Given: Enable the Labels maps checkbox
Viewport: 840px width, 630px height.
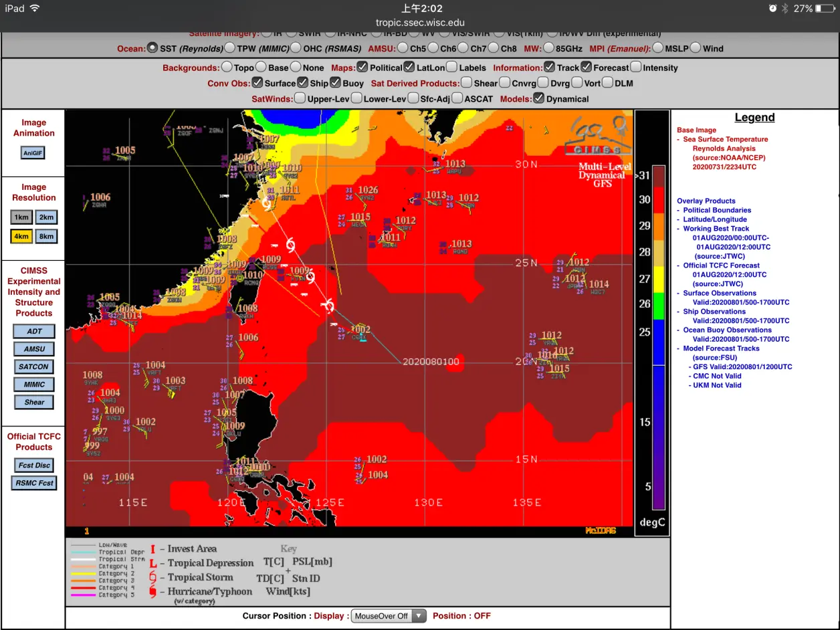Looking at the screenshot, I should pos(452,67).
